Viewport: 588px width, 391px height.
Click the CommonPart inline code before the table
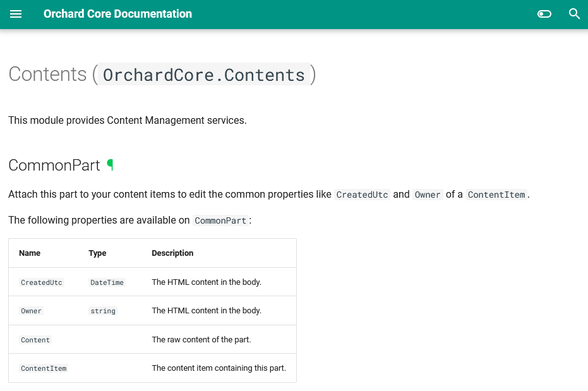pyautogui.click(x=220, y=220)
